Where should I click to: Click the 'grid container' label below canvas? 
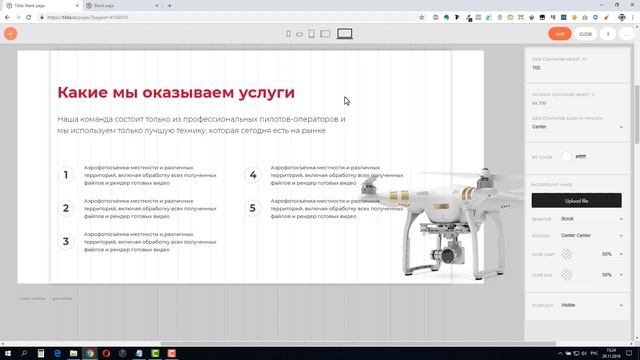pos(62,299)
